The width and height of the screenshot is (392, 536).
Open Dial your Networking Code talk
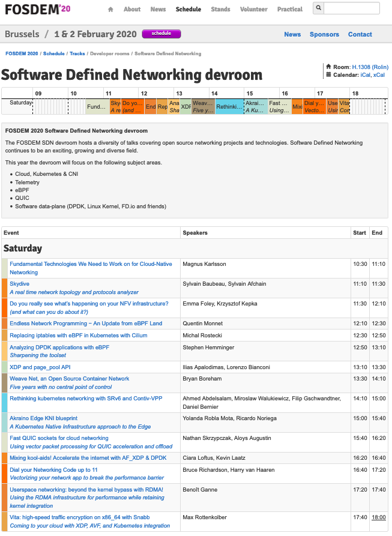coord(53,470)
